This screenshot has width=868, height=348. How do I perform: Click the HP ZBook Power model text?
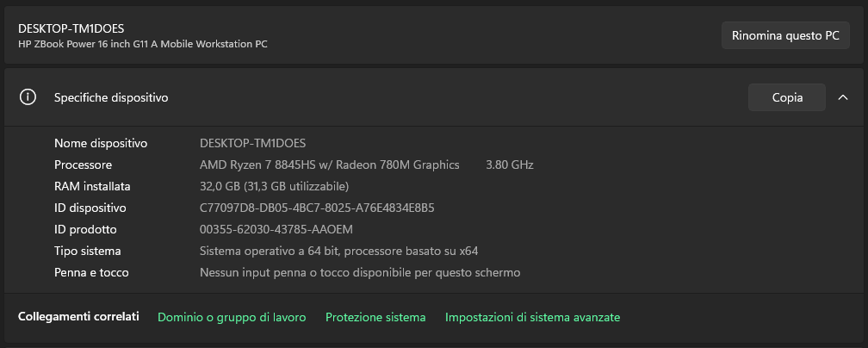[x=142, y=43]
